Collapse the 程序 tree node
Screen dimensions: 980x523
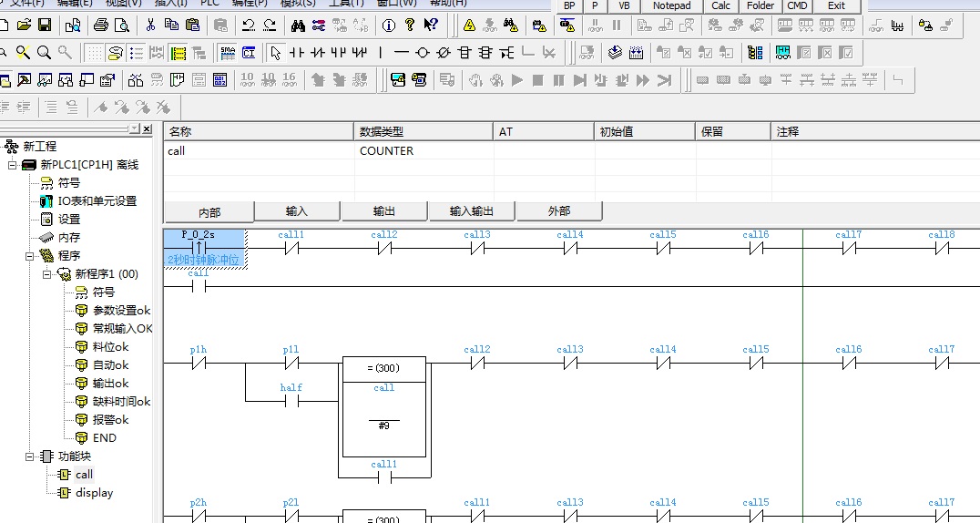[29, 256]
